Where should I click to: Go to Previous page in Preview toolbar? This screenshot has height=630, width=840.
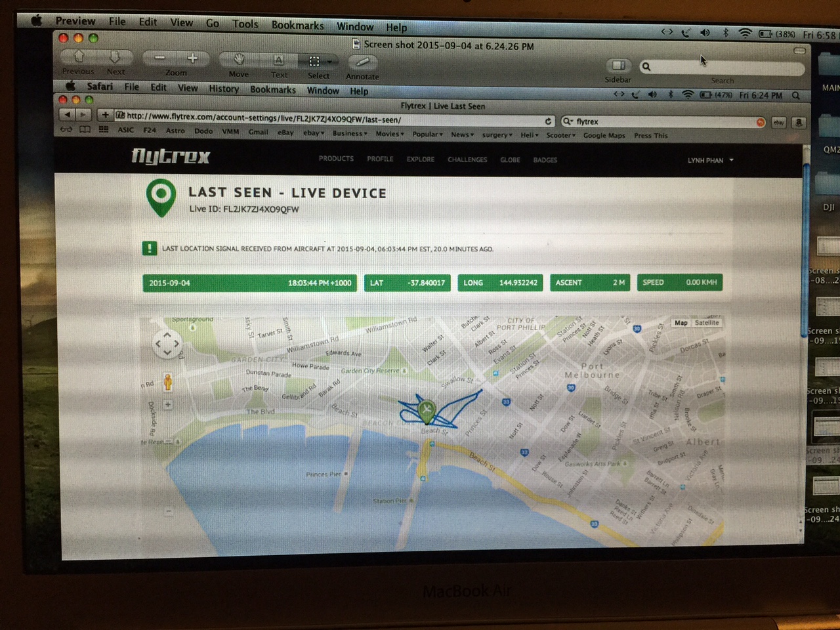(79, 57)
